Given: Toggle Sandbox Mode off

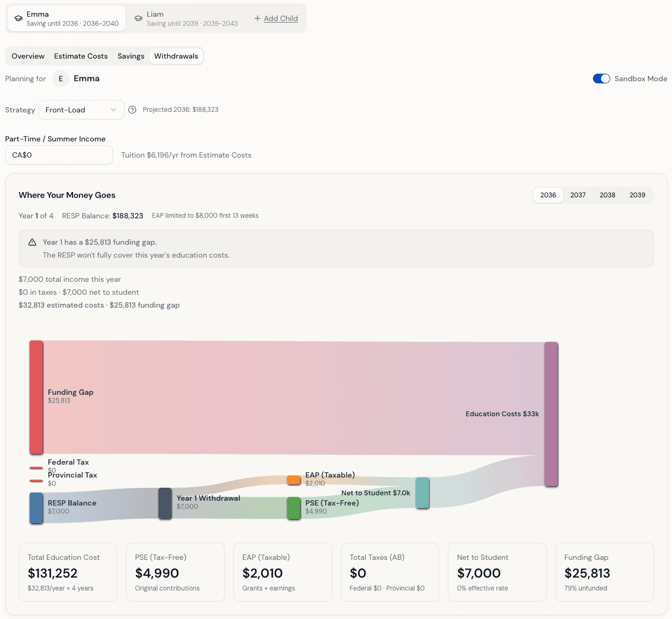Looking at the screenshot, I should tap(601, 79).
